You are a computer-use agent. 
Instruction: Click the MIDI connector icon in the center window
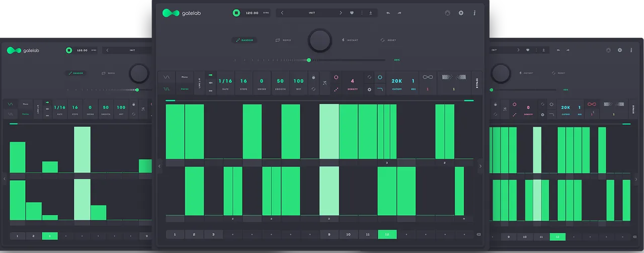(448, 13)
